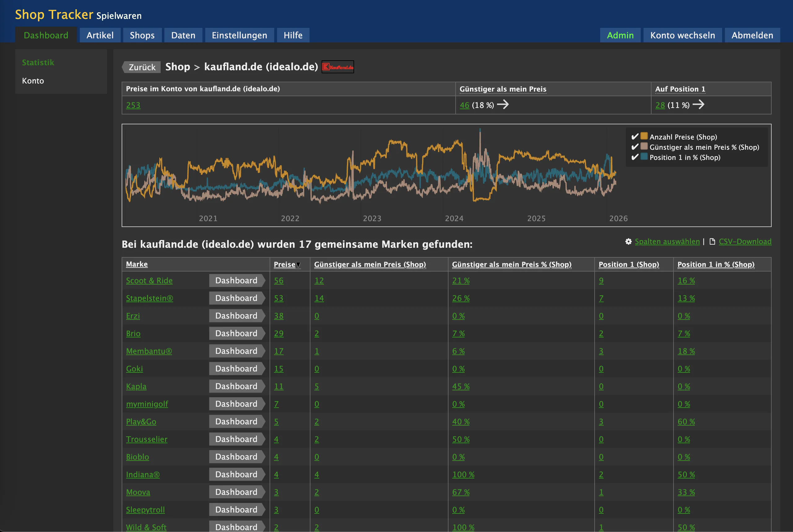Screen dimensions: 793x532
Task: Click the orange Anzahl Preise color swatch
Action: click(644, 136)
